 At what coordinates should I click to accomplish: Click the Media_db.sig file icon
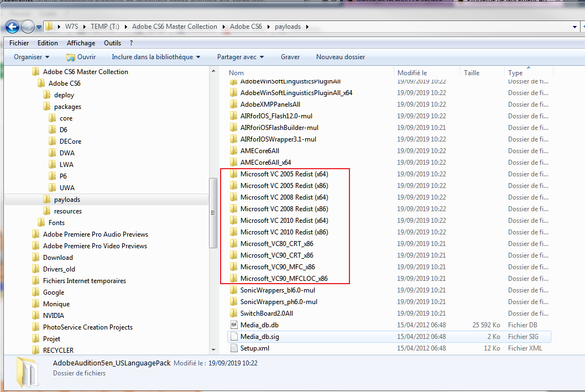[x=234, y=336]
